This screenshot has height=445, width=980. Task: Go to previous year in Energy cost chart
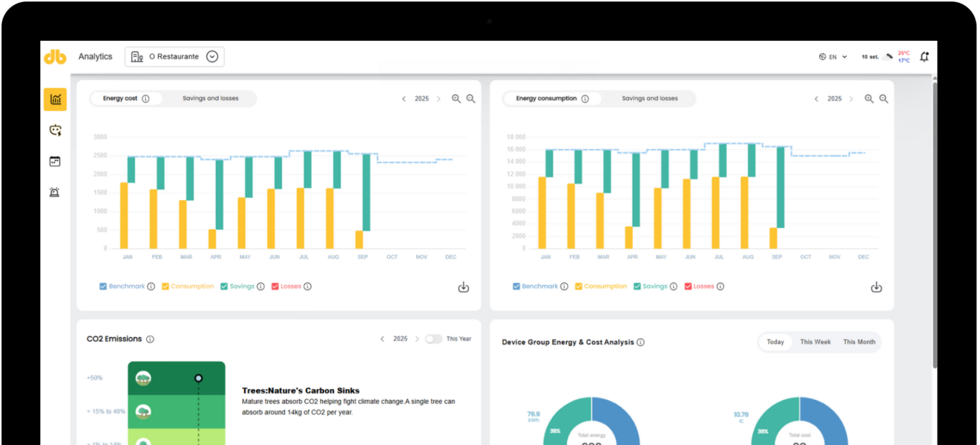[404, 99]
